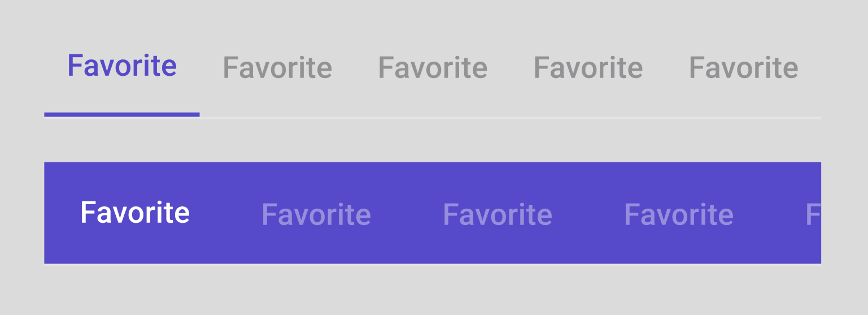This screenshot has height=315, width=868.
Task: Open second Favorite tab in purple bar
Action: pos(316,215)
